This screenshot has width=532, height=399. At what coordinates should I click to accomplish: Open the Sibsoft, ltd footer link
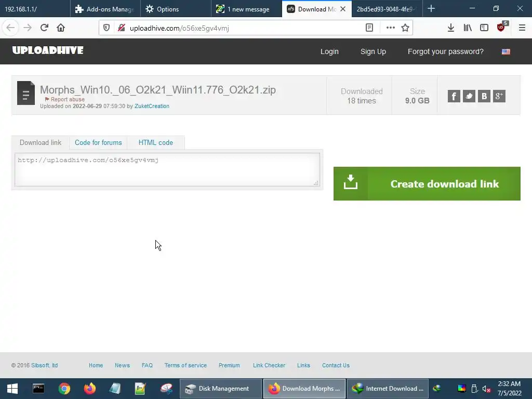45,365
